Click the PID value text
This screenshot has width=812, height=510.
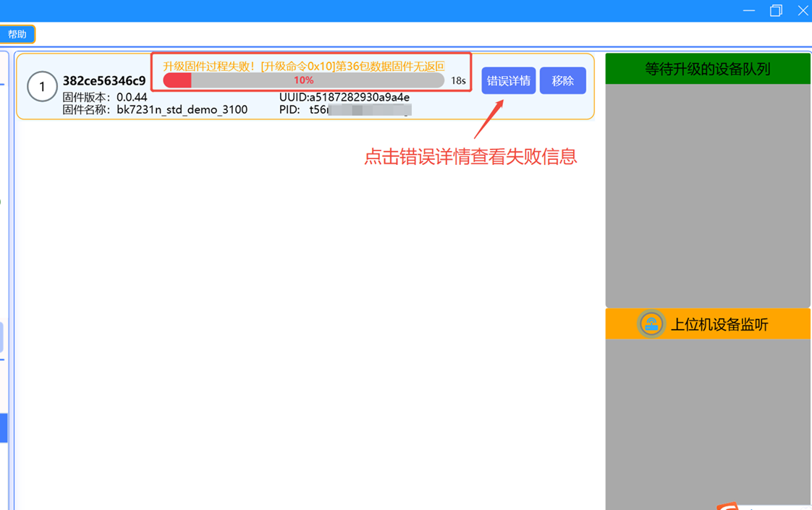(360, 110)
